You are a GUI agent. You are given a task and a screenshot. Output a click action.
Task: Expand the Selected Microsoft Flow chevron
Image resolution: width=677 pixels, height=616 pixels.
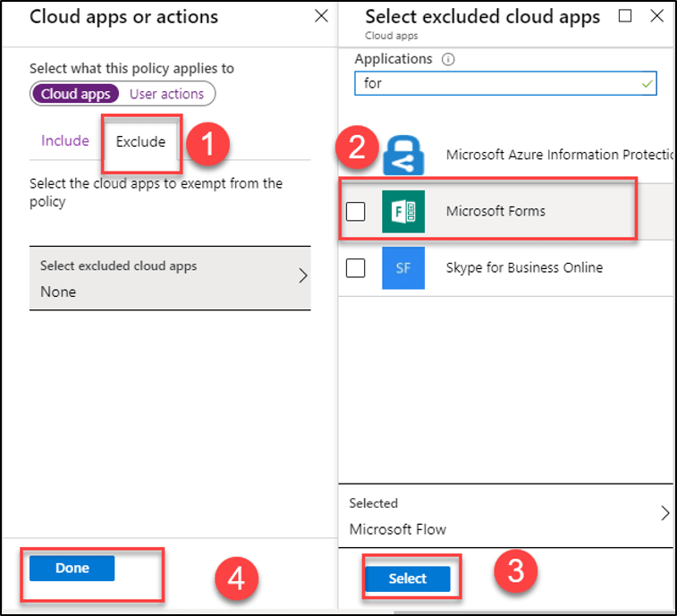tap(664, 513)
